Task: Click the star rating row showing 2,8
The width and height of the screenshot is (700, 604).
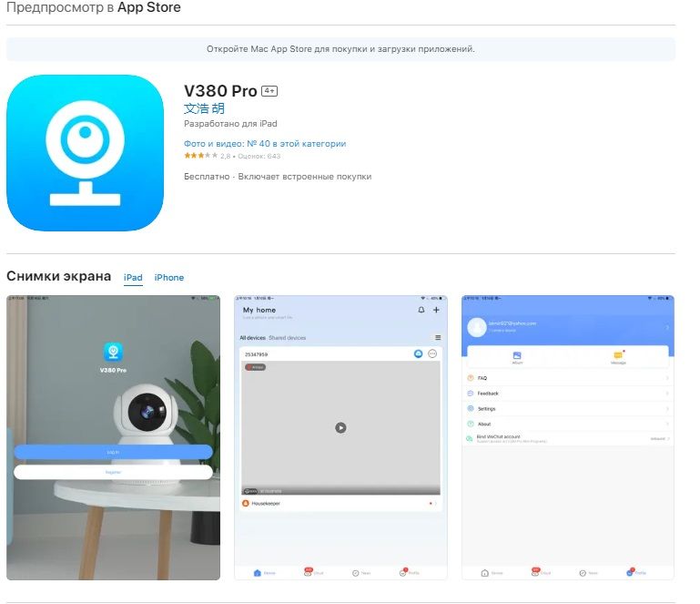Action: (232, 156)
